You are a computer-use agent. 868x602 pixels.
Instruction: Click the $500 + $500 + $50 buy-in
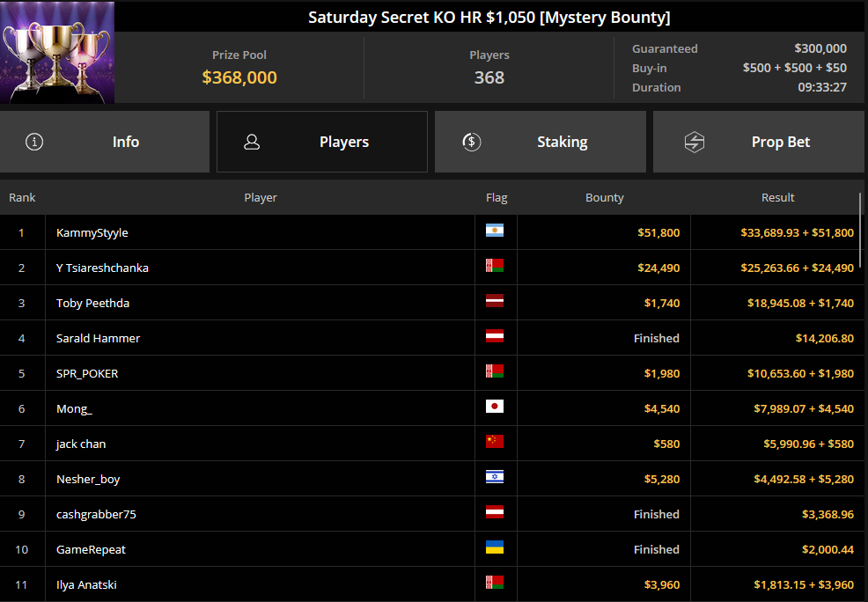(x=794, y=68)
